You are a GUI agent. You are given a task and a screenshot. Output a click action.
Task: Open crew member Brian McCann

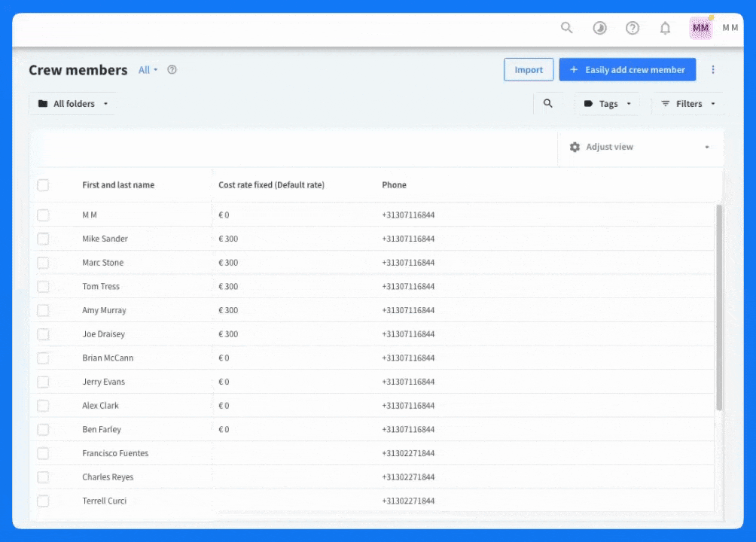108,358
